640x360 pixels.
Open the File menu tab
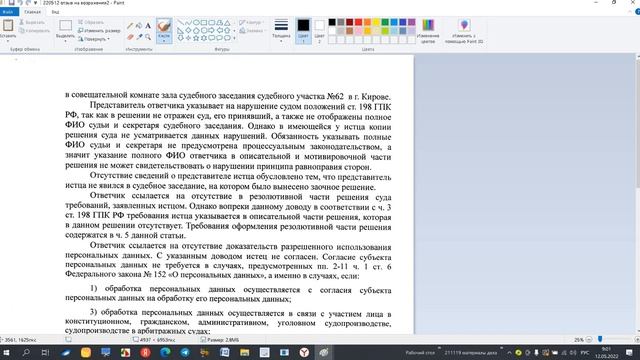9,12
